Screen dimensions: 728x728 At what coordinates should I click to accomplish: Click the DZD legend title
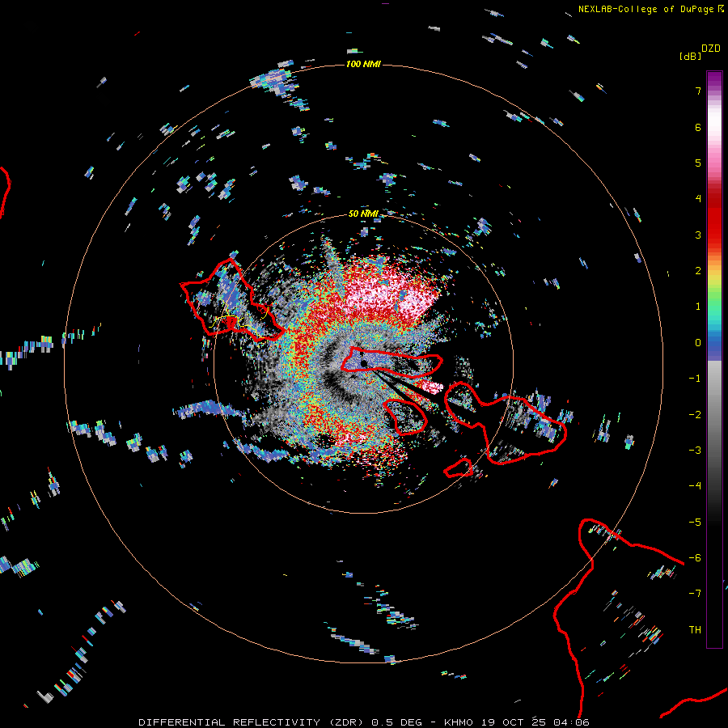[x=711, y=49]
